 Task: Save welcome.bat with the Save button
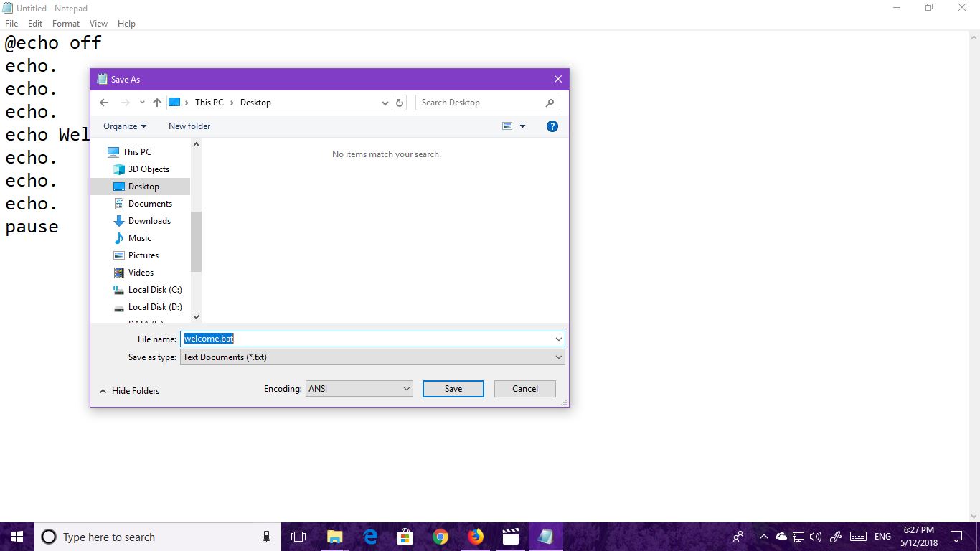tap(453, 388)
